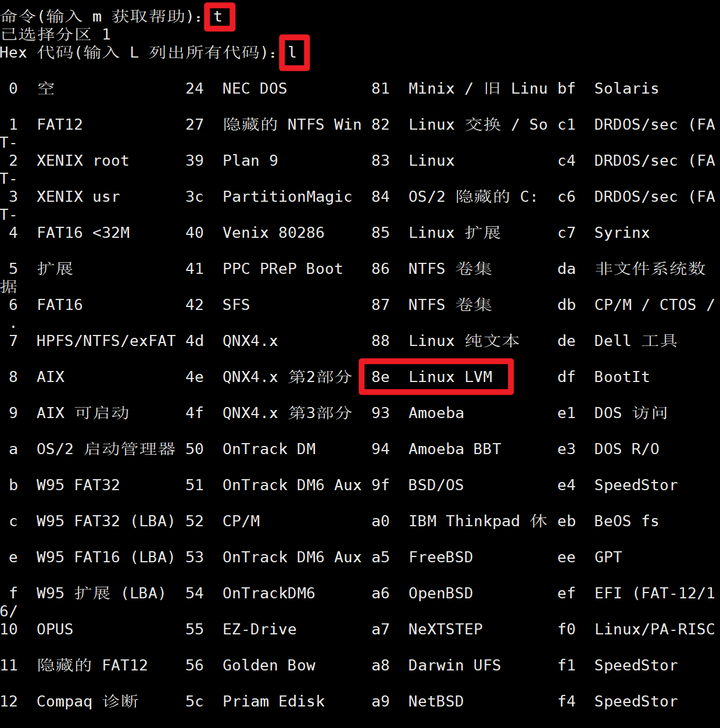Select the "OPUS" entry
720x728 pixels.
[x=55, y=629]
